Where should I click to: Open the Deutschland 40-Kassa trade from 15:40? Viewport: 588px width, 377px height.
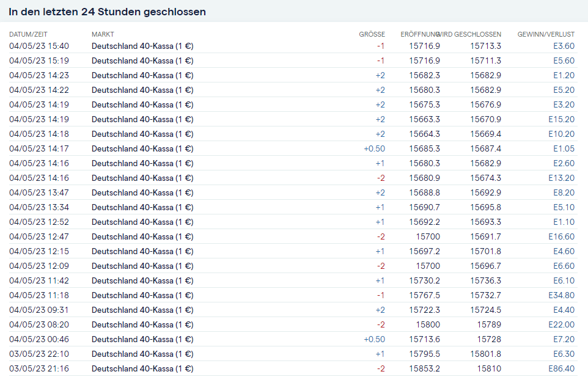click(x=142, y=46)
